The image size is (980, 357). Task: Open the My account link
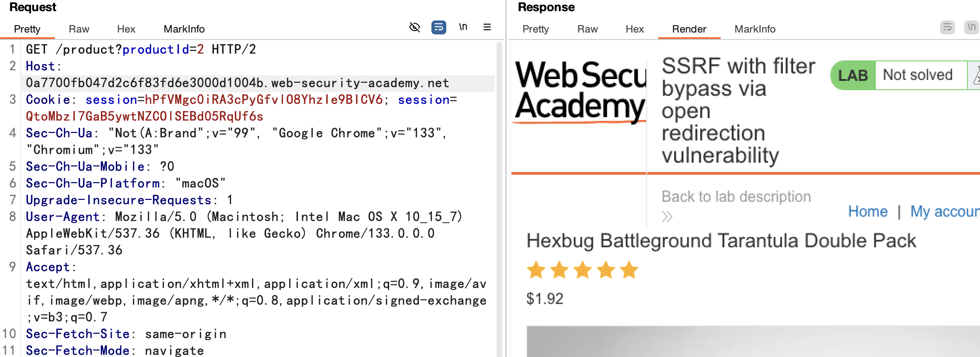pos(944,212)
